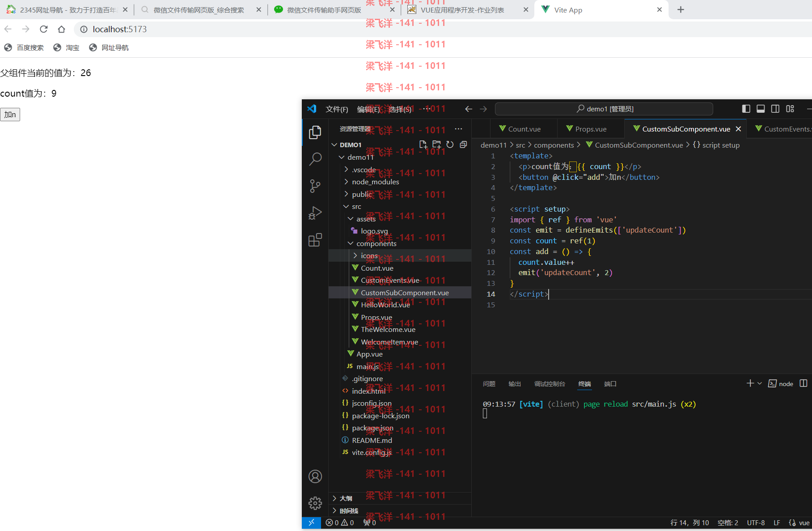Open main.js in the Explorer

click(367, 366)
